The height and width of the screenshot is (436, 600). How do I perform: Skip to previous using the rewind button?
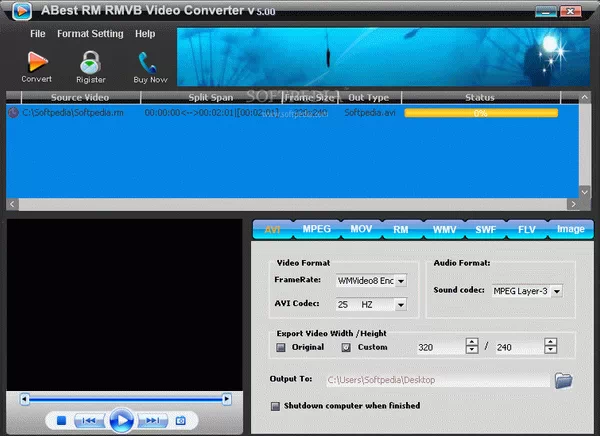89,420
